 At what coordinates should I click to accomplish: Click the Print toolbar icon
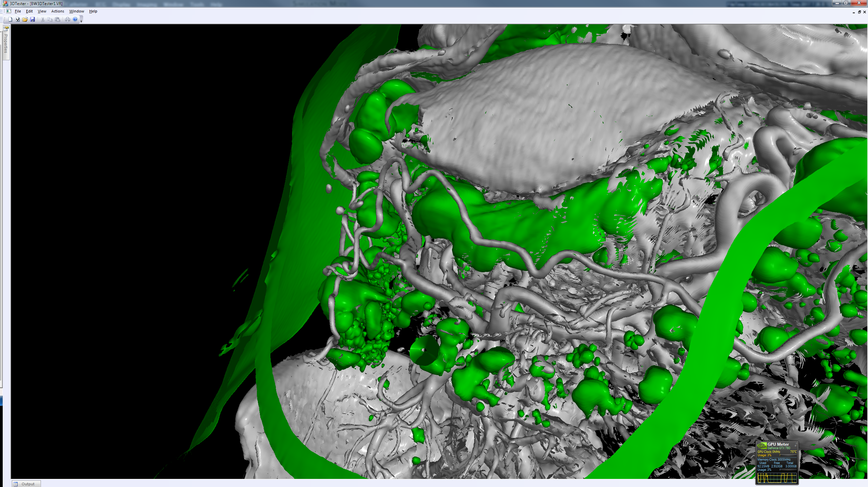click(68, 19)
